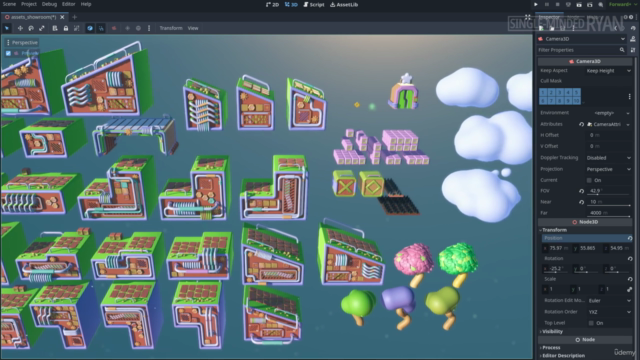The image size is (640, 360).
Task: Toggle the camera Preview checkbox
Action: point(8,53)
